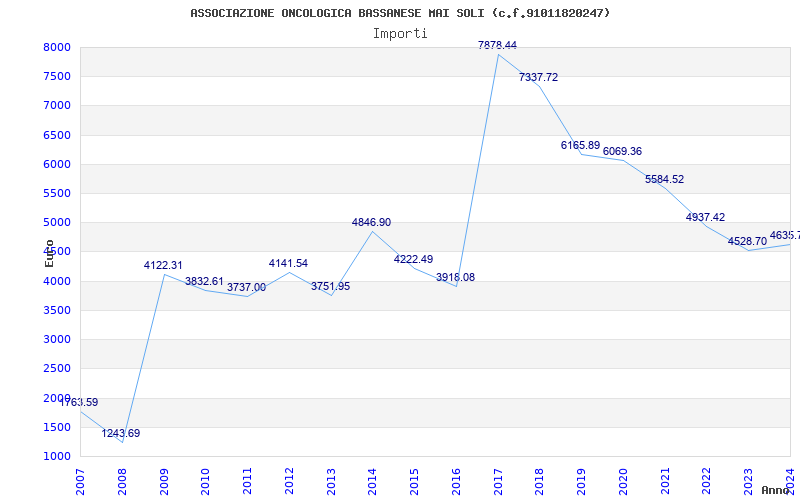The image size is (800, 500).
Task: Click x-axis year 2010
Action: (205, 482)
